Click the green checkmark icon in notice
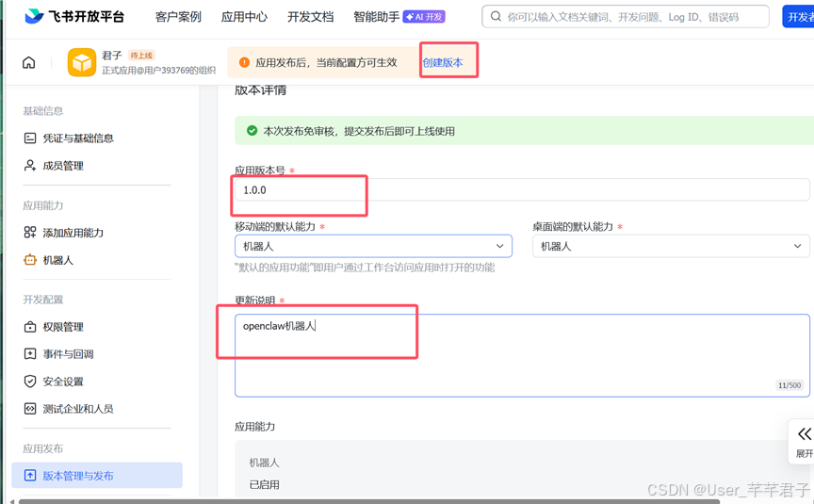The image size is (814, 504). click(252, 131)
